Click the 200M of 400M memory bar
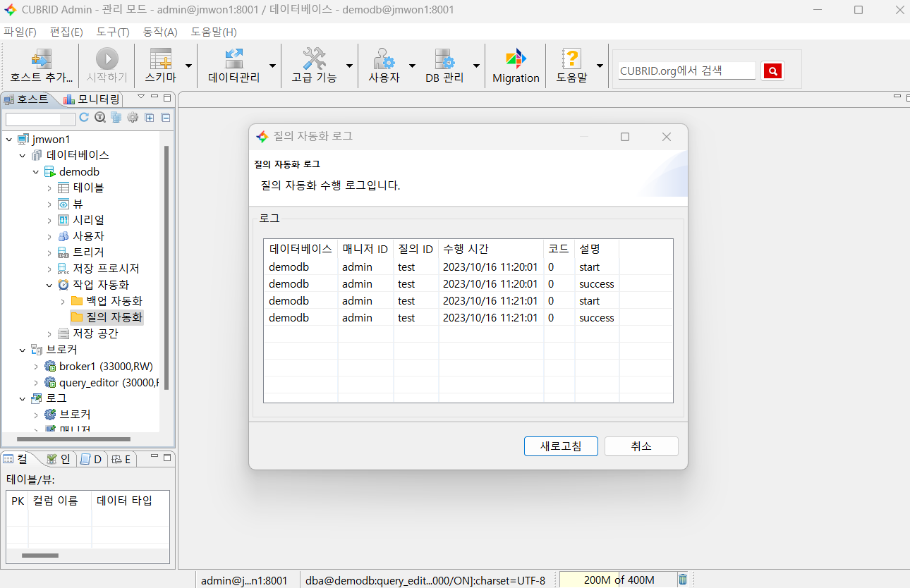This screenshot has height=588, width=910. (x=618, y=580)
